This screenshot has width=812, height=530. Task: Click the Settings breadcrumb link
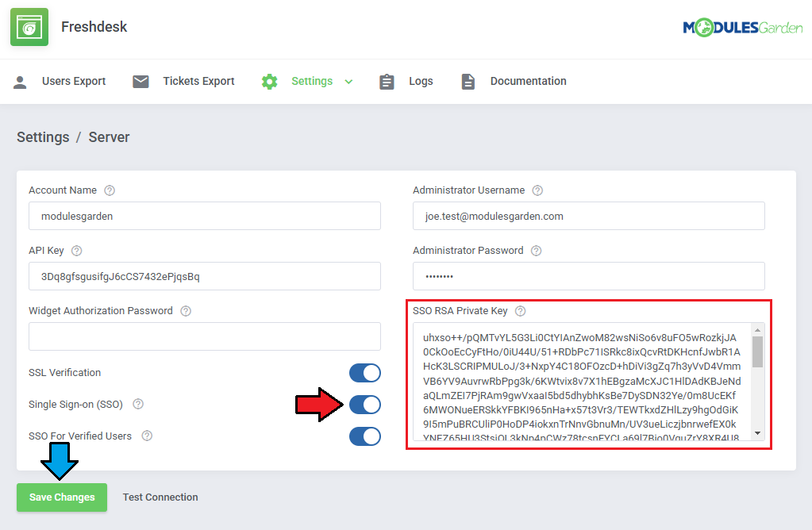pyautogui.click(x=43, y=137)
